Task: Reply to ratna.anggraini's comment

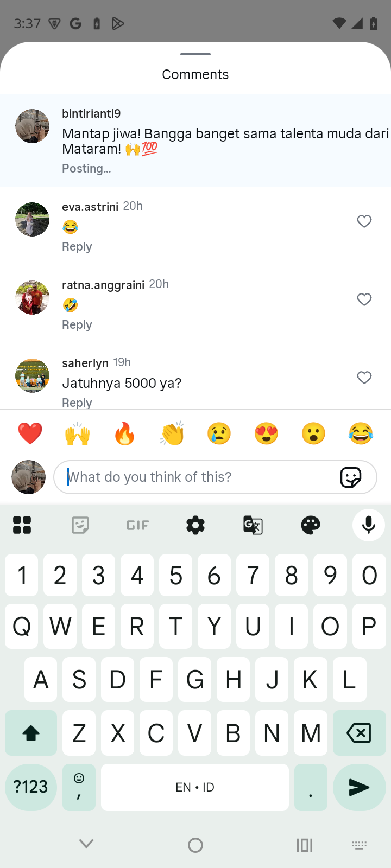Action: 77,325
